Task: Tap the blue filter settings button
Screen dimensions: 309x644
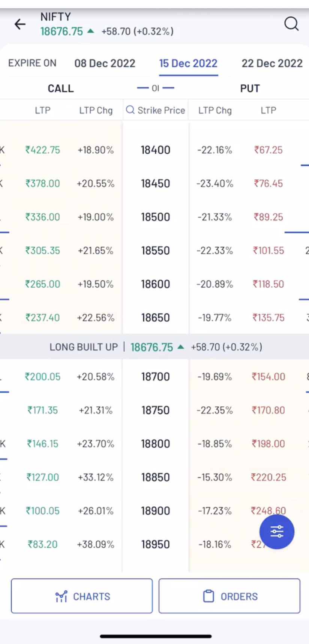Action: (x=277, y=532)
